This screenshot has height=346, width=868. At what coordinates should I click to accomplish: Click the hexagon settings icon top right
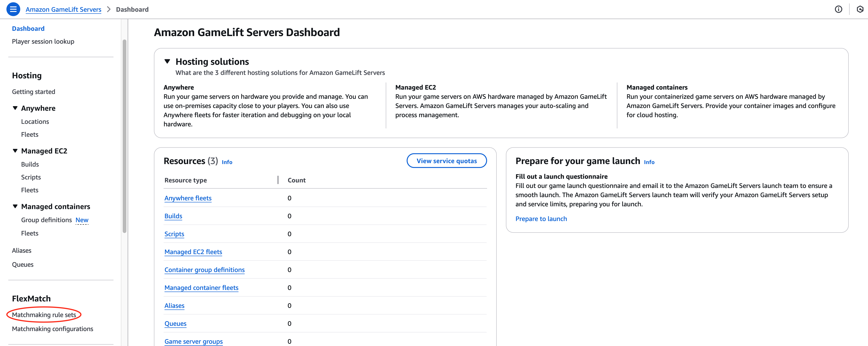point(860,9)
